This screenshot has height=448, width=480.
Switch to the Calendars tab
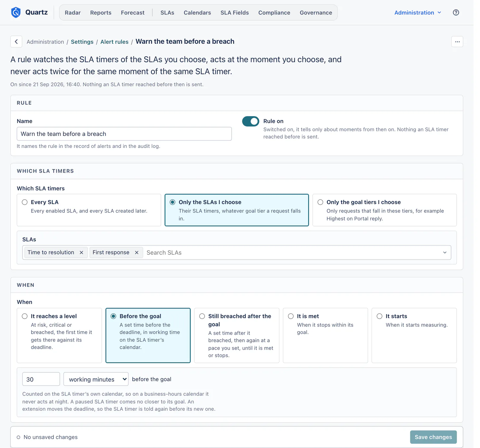(x=197, y=13)
